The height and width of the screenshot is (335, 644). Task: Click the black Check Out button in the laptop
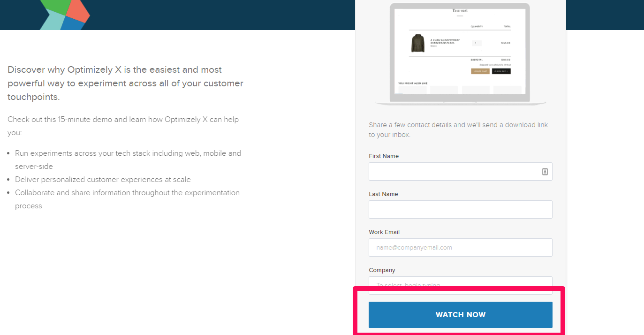point(501,71)
